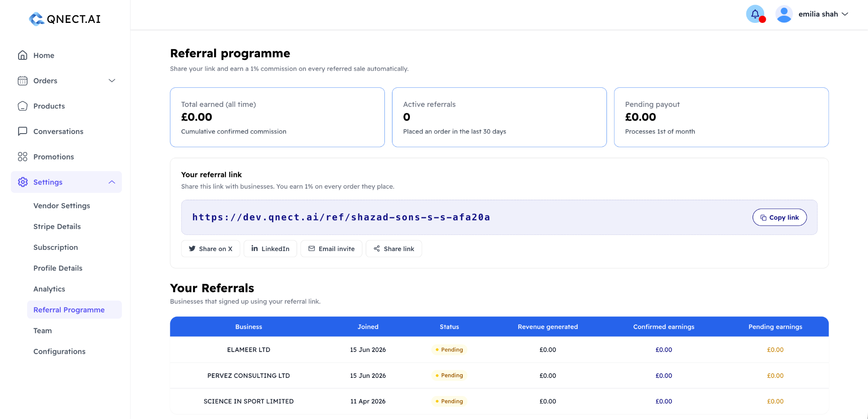Open Subscription settings
The width and height of the screenshot is (868, 419).
tap(56, 247)
